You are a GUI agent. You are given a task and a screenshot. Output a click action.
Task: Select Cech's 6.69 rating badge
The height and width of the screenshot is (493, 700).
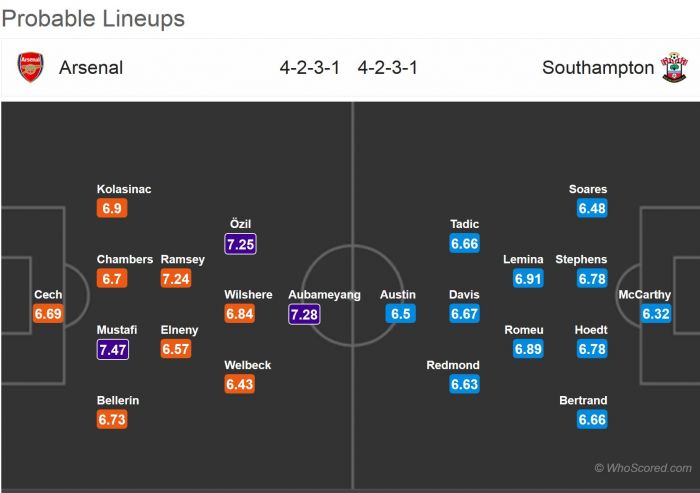48,314
